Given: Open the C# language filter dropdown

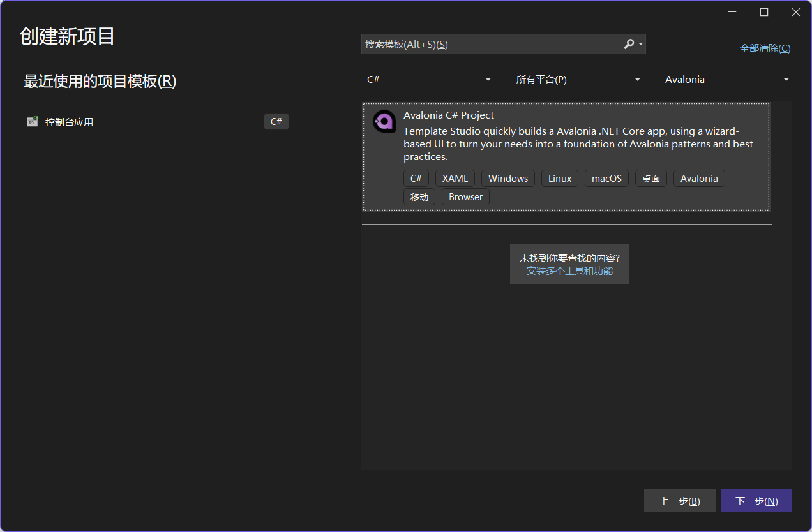Looking at the screenshot, I should click(429, 80).
